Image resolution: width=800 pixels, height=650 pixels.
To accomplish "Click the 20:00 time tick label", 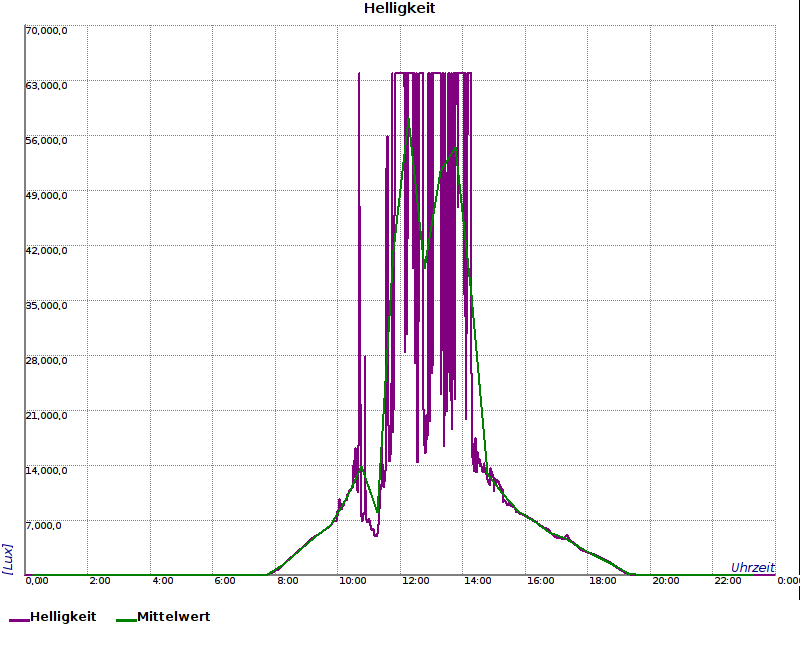I will [x=666, y=581].
